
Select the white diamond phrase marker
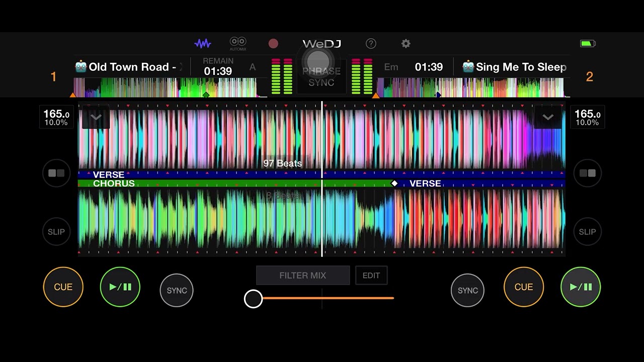click(x=394, y=184)
